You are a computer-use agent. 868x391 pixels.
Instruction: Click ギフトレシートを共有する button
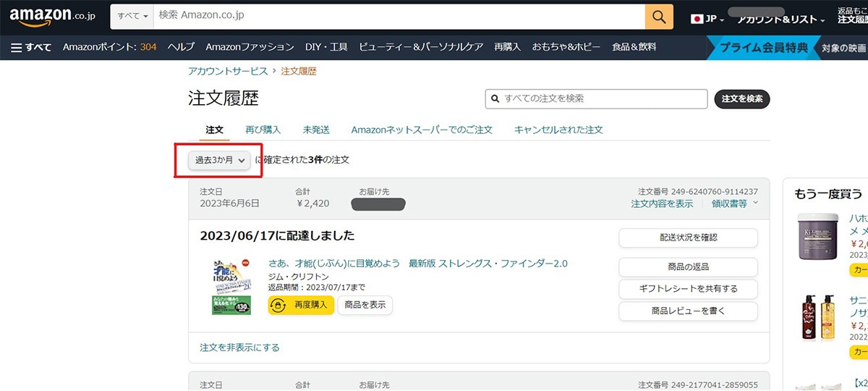coord(688,289)
